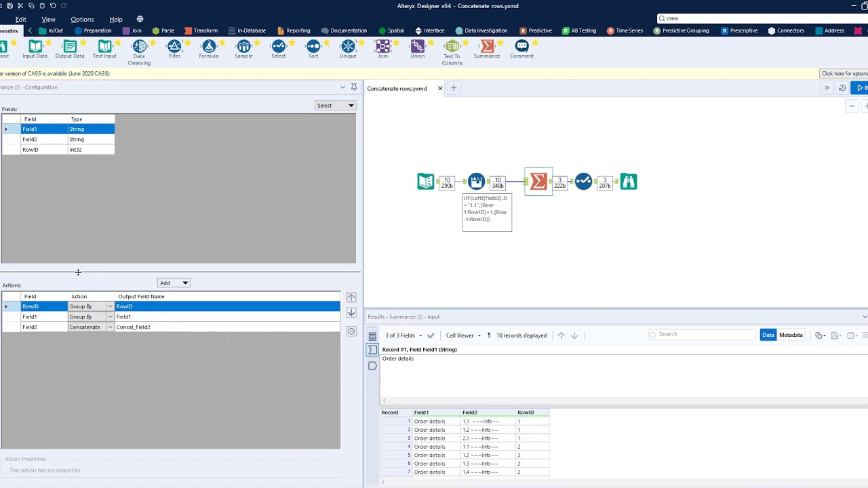Image resolution: width=868 pixels, height=488 pixels.
Task: Click the Browse node on canvas
Action: coord(629,182)
